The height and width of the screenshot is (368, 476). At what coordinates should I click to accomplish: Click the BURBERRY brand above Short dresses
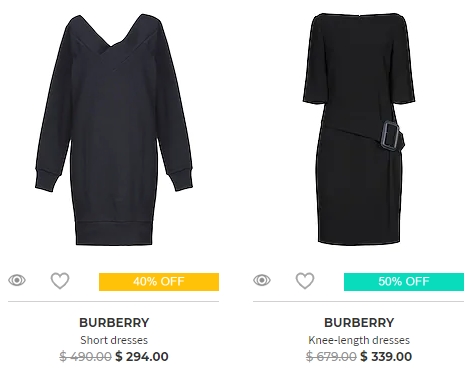(x=114, y=323)
